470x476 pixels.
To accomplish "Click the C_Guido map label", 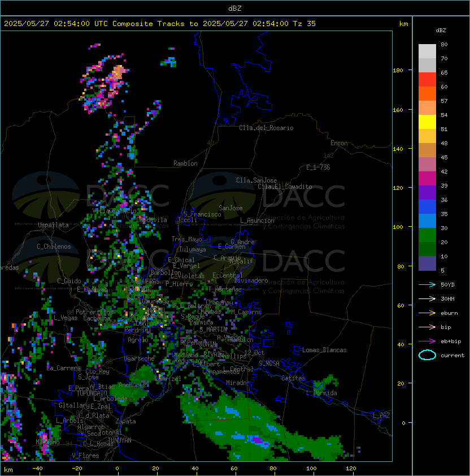I will (69, 281).
